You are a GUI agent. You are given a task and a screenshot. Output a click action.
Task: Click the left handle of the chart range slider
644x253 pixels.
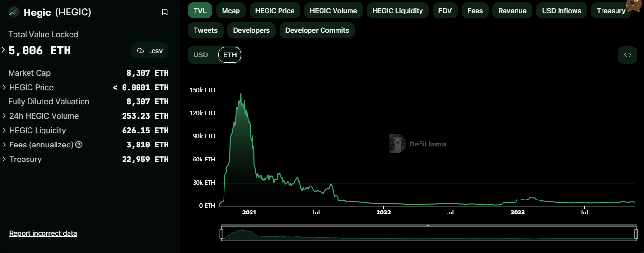pyautogui.click(x=221, y=234)
